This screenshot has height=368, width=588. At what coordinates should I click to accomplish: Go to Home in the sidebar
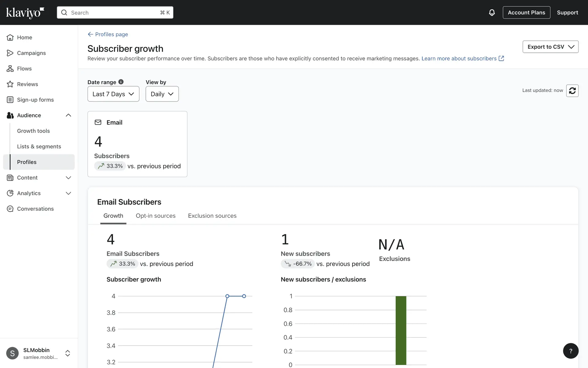[24, 37]
